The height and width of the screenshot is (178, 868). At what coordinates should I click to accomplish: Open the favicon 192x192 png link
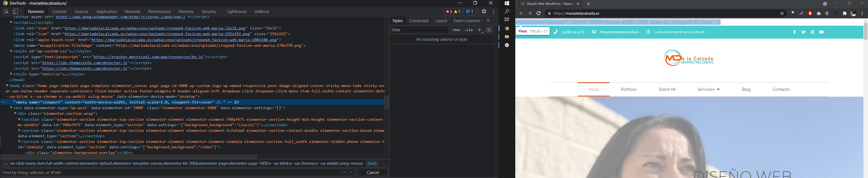(x=158, y=34)
